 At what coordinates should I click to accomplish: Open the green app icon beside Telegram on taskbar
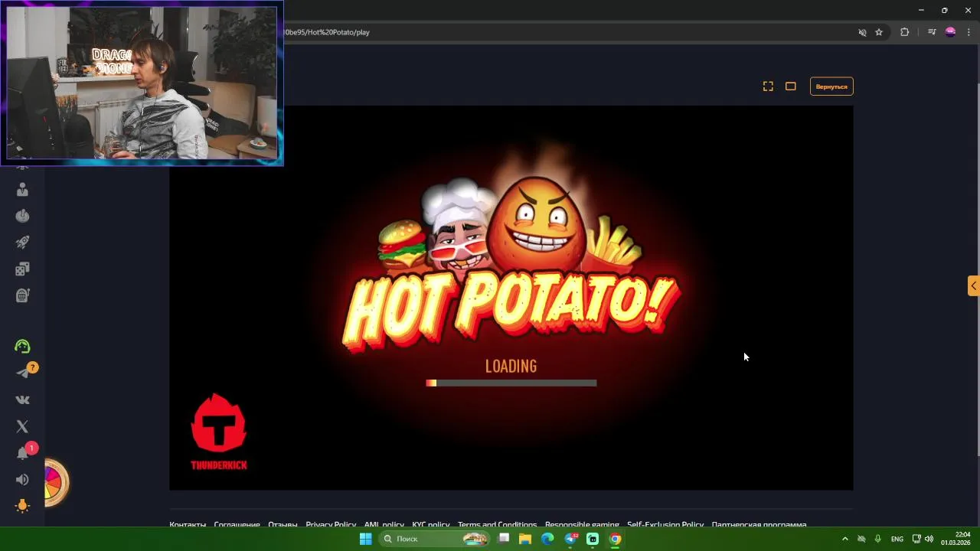point(593,539)
